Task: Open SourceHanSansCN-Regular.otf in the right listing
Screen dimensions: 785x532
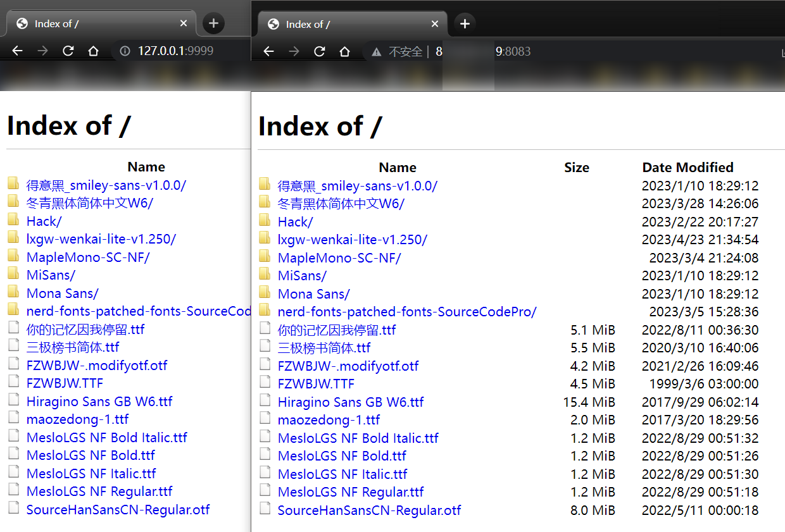Action: tap(369, 510)
